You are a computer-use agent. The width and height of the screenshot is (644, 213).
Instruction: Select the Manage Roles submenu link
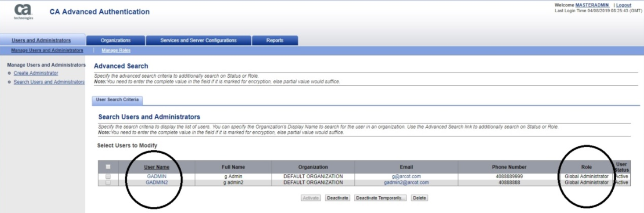pyautogui.click(x=116, y=50)
